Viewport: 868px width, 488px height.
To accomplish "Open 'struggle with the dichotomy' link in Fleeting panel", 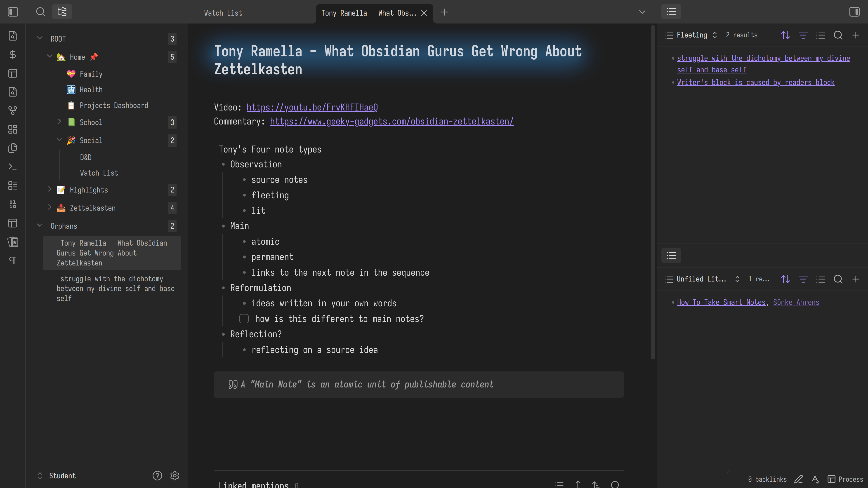I will (763, 64).
